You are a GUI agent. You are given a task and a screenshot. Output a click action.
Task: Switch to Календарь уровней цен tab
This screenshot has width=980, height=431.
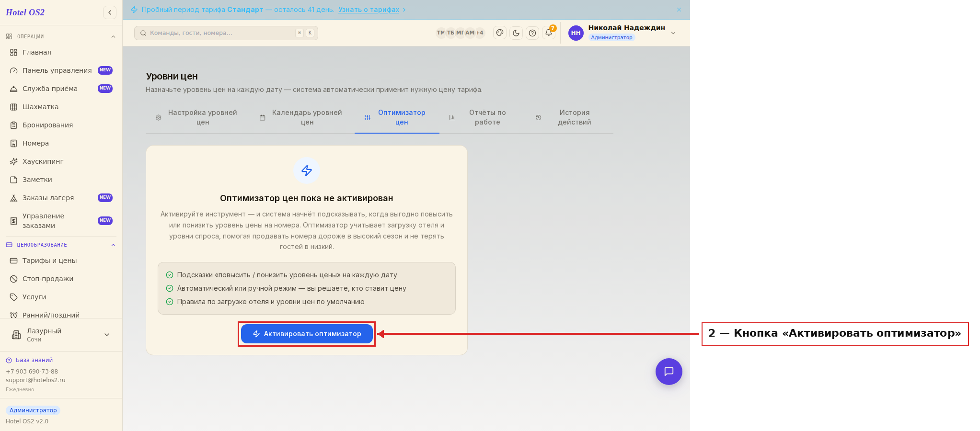click(x=301, y=117)
